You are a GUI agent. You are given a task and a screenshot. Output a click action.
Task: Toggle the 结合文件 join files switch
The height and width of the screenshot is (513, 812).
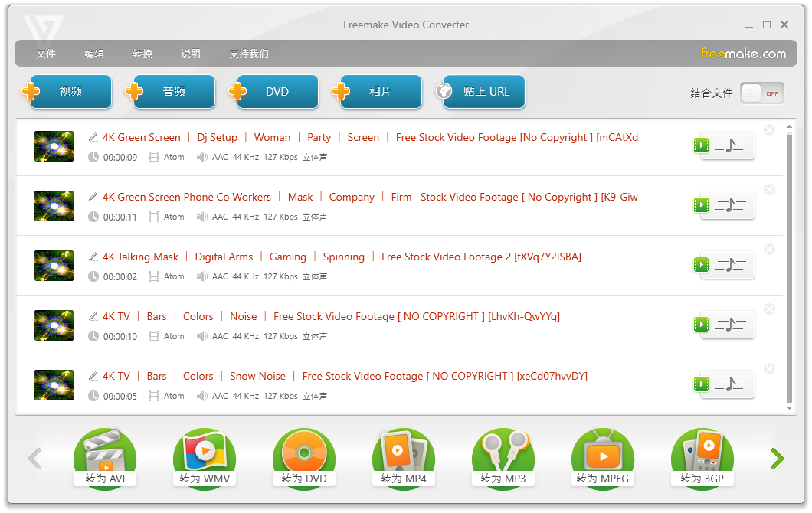coord(761,92)
